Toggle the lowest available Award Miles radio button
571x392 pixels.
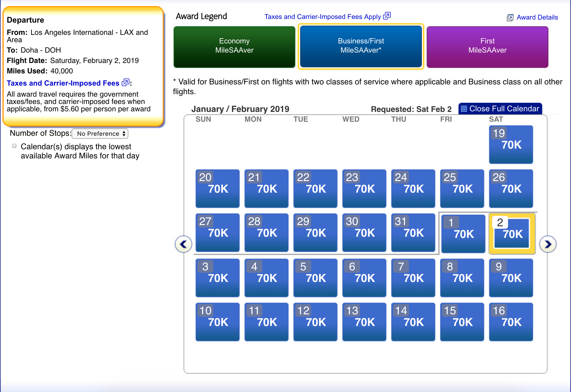tap(14, 146)
